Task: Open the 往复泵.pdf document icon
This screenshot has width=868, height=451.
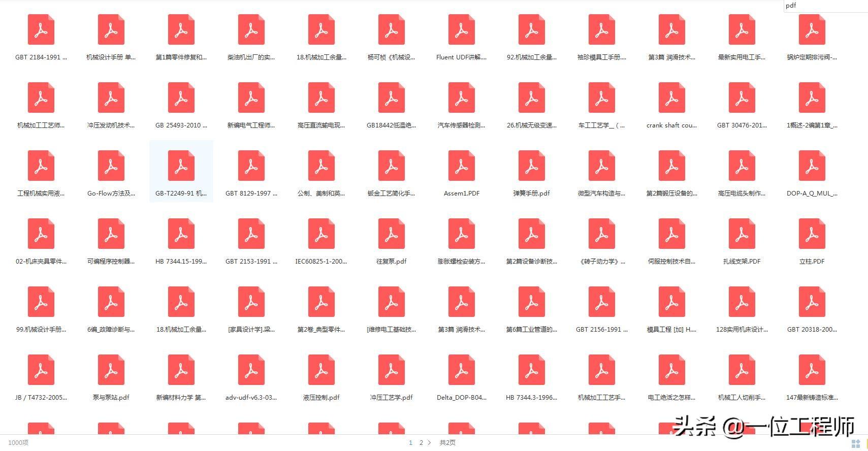Action: click(x=391, y=234)
